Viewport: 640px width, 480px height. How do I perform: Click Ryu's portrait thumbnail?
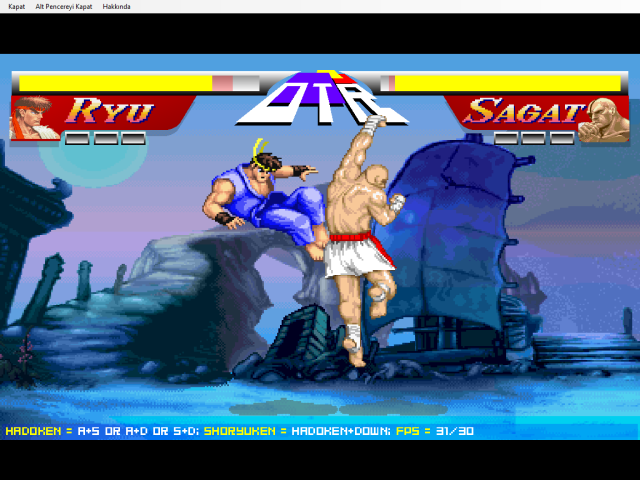pos(35,118)
